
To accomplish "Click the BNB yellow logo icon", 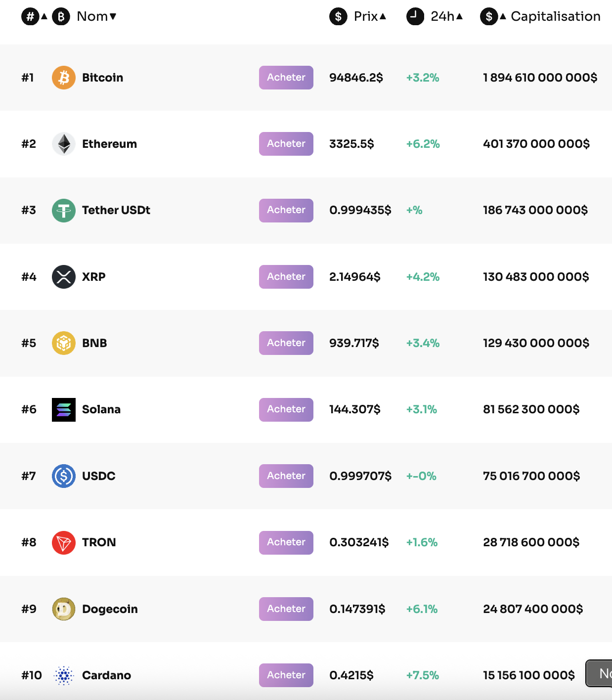I will coord(63,343).
